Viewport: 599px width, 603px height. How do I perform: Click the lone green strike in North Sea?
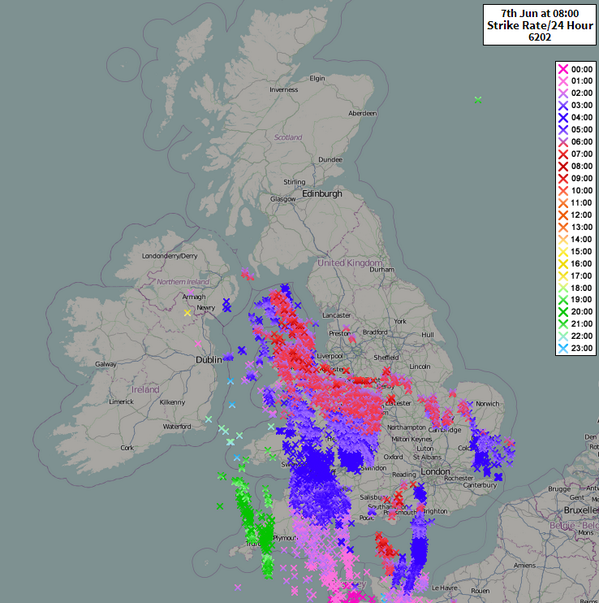(x=478, y=100)
